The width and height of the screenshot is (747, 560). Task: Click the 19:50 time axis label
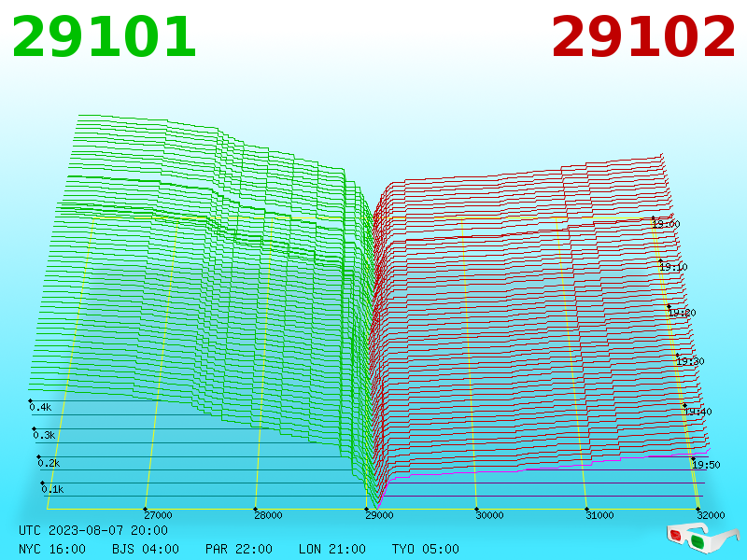[x=706, y=465]
